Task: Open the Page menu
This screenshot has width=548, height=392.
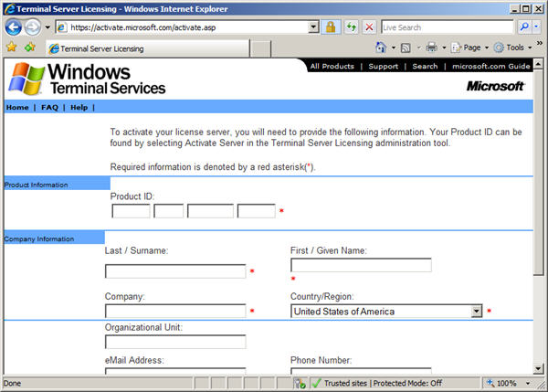Action: click(469, 48)
